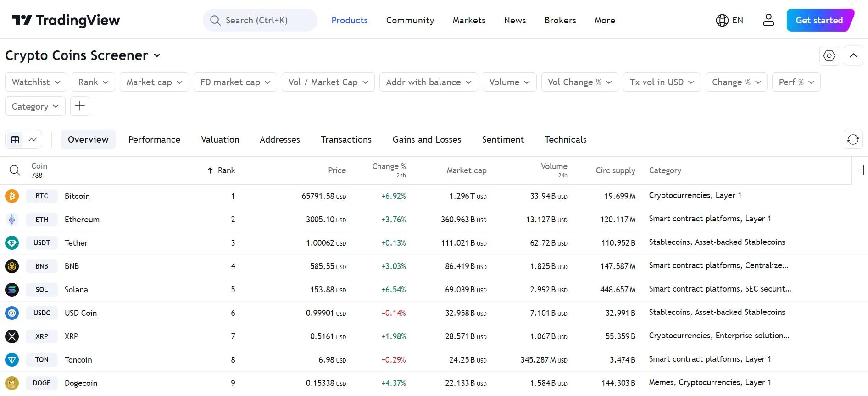Open the Change % filter dropdown
Screen dimensions: 868x396
tap(736, 82)
